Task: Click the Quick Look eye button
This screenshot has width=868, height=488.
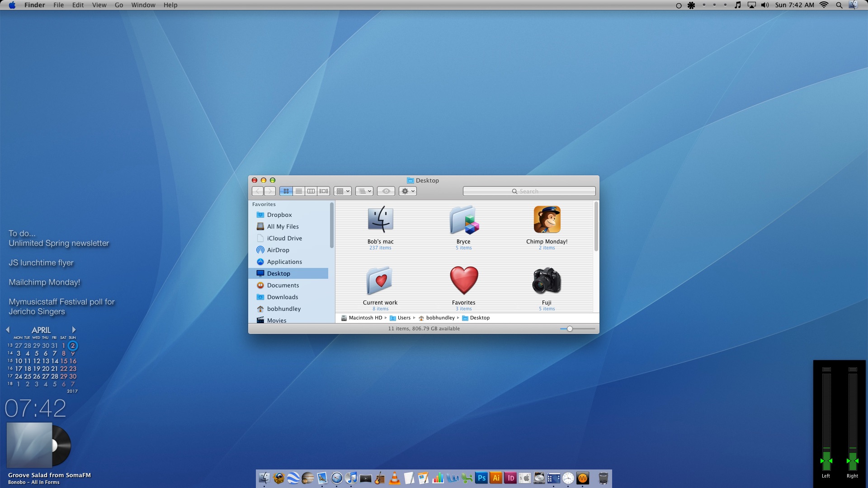Action: [x=386, y=191]
